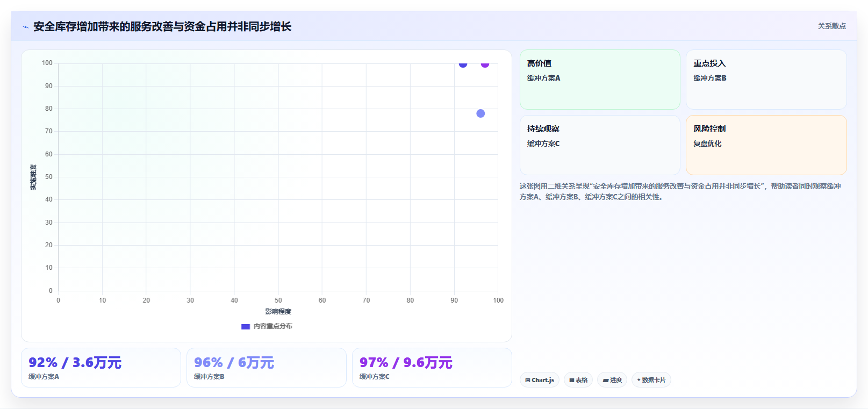Image resolution: width=868 pixels, height=409 pixels.
Task: Click the 表格 tag pill
Action: coord(578,380)
